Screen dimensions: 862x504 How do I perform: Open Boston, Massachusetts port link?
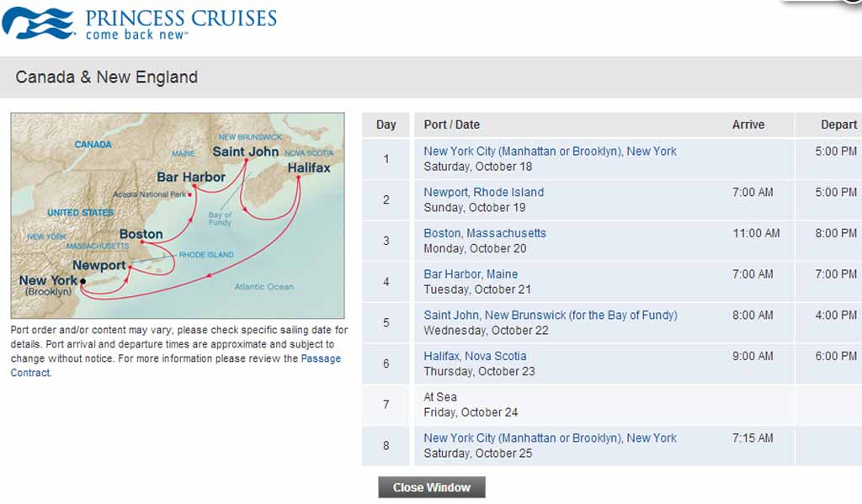[x=485, y=233]
